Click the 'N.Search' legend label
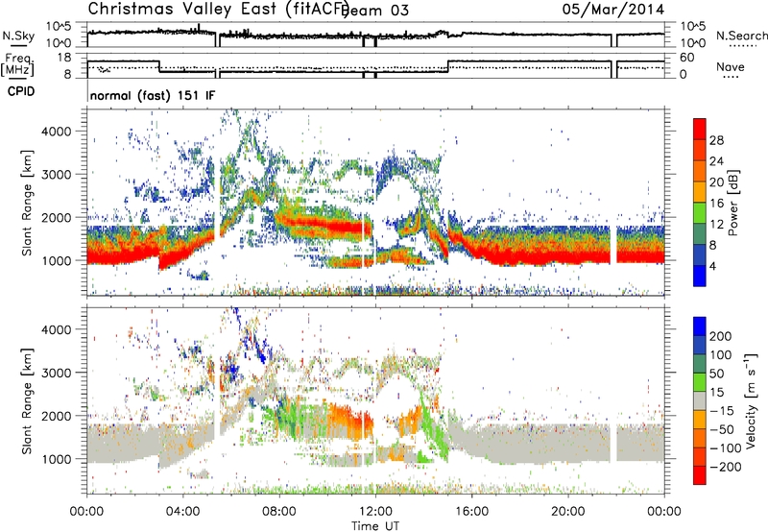This screenshot has height=532, width=768. (x=741, y=36)
